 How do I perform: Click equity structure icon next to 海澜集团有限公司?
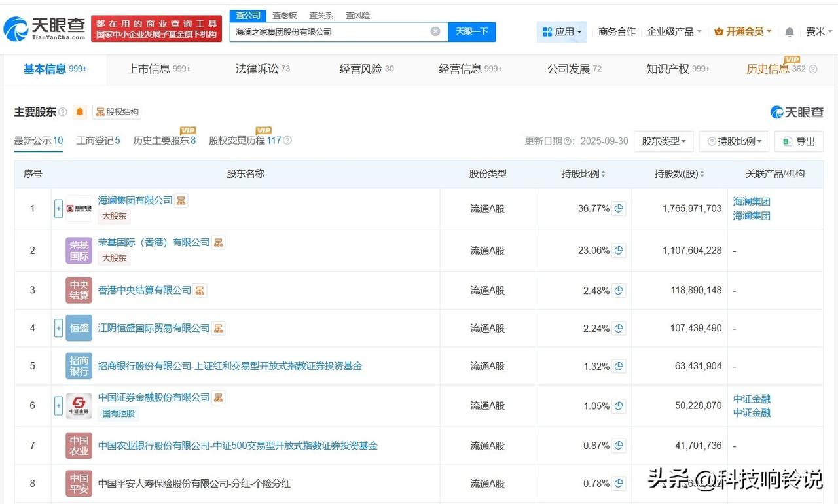pos(181,201)
